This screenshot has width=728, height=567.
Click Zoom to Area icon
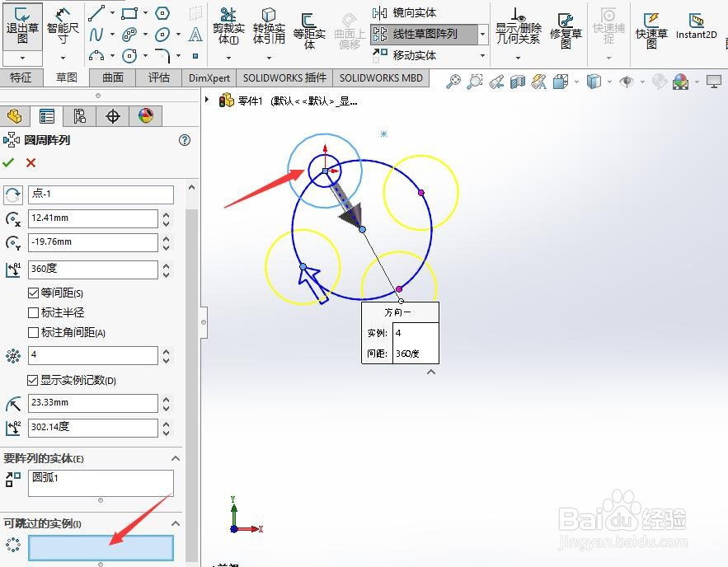475,82
